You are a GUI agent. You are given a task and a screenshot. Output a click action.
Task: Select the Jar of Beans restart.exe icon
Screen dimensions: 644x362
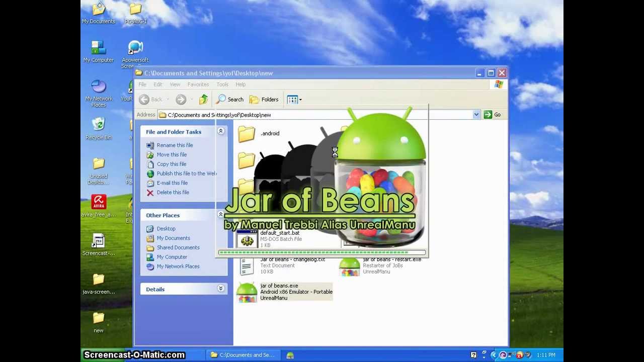click(x=349, y=266)
